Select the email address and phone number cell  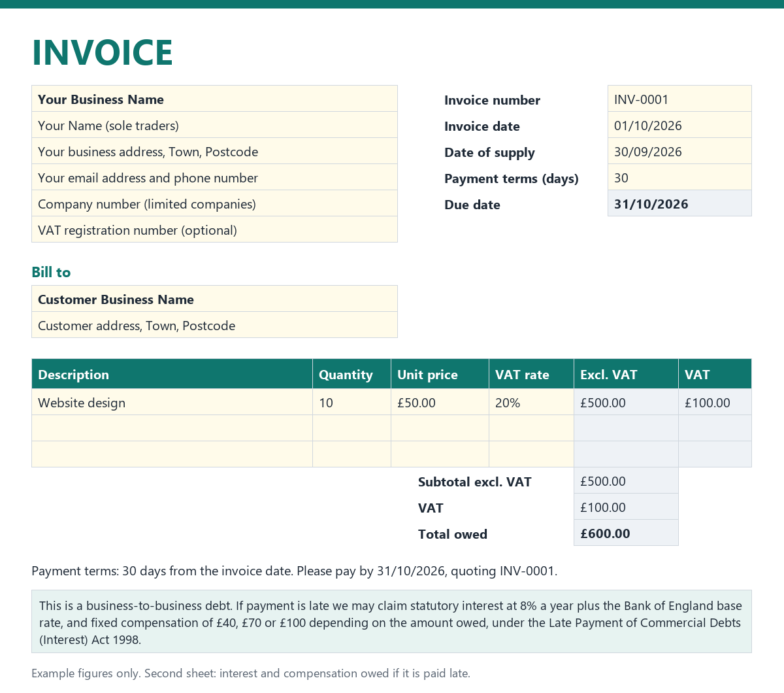point(214,177)
